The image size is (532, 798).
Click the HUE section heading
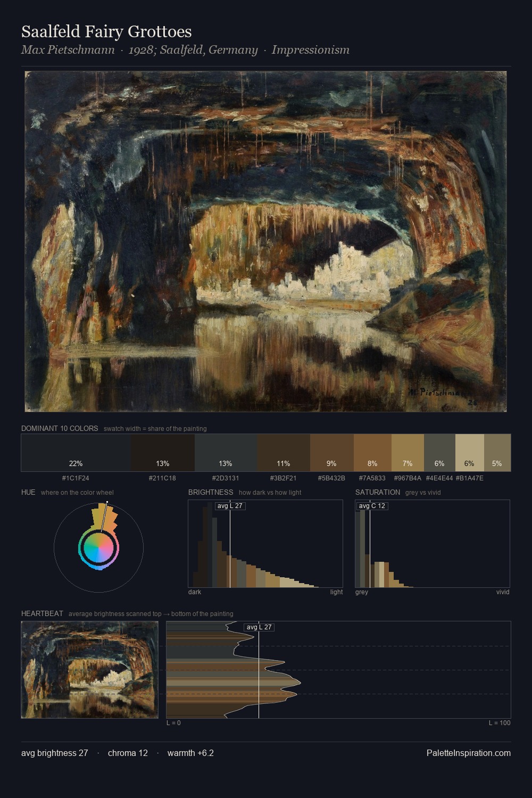[x=28, y=492]
